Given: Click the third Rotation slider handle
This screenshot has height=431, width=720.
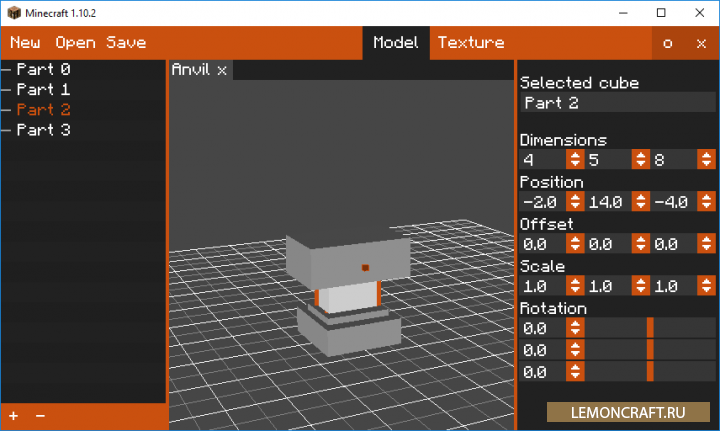Looking at the screenshot, I should coord(650,371).
